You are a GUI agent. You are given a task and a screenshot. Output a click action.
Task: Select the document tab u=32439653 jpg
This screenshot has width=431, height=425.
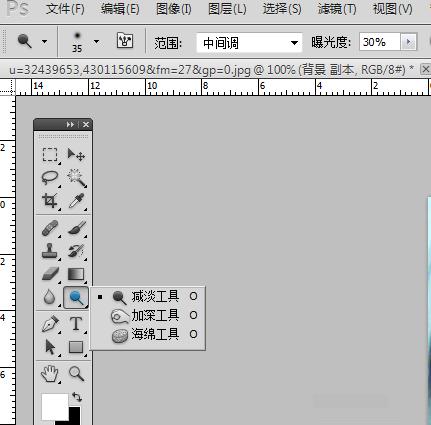tap(211, 70)
